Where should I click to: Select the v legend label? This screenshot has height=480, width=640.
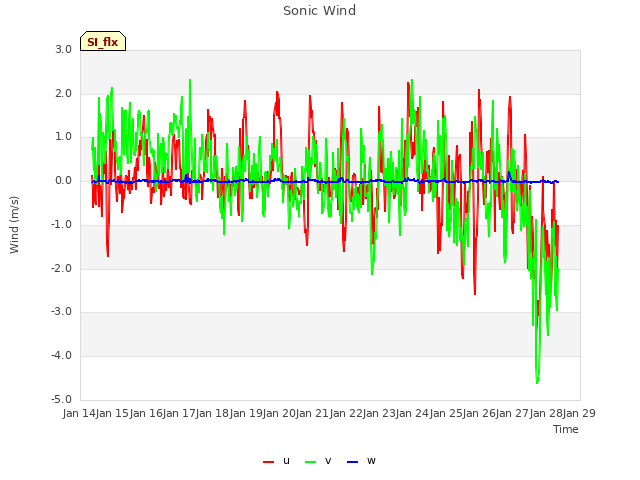[x=328, y=461]
